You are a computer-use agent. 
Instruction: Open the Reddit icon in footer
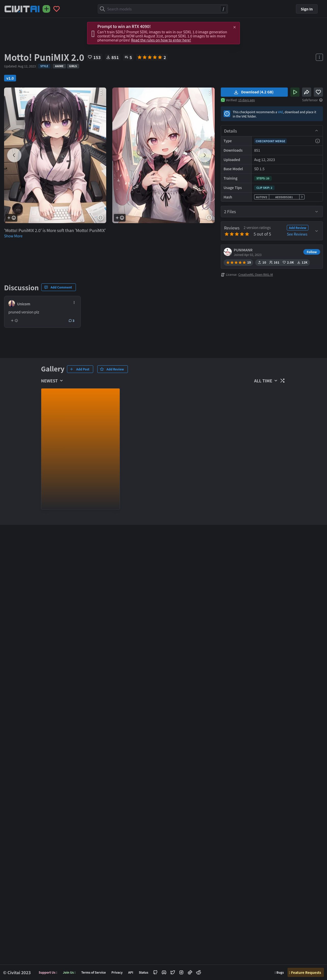click(198, 972)
